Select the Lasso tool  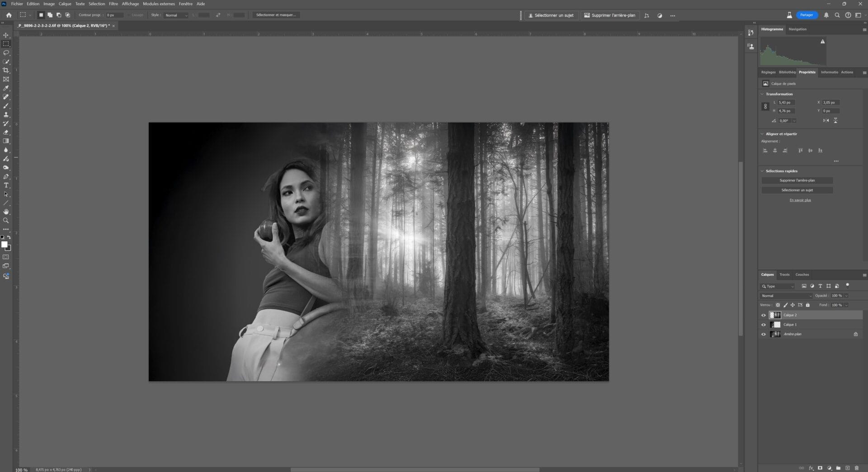click(6, 53)
